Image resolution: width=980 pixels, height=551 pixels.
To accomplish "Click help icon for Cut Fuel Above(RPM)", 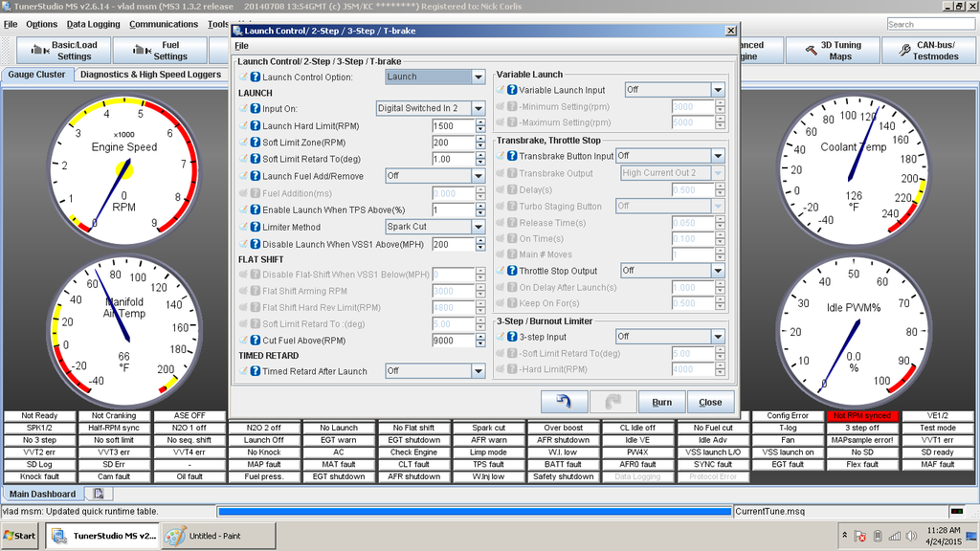I will (x=256, y=340).
